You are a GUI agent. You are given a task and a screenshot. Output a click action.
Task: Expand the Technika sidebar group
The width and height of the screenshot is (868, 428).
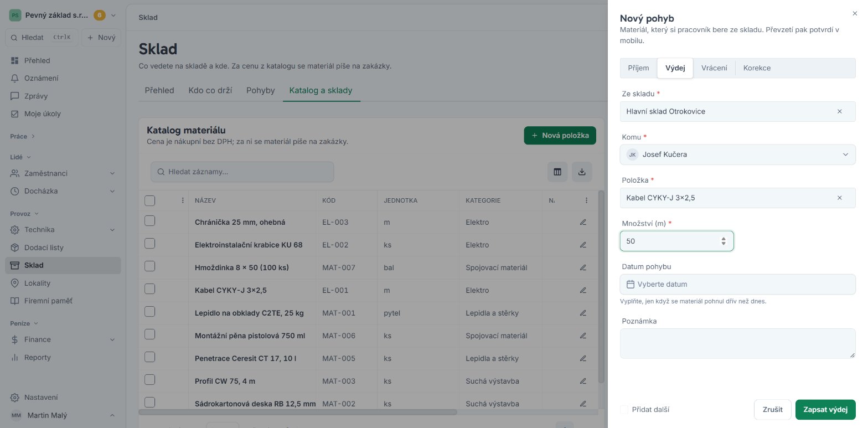[63, 230]
